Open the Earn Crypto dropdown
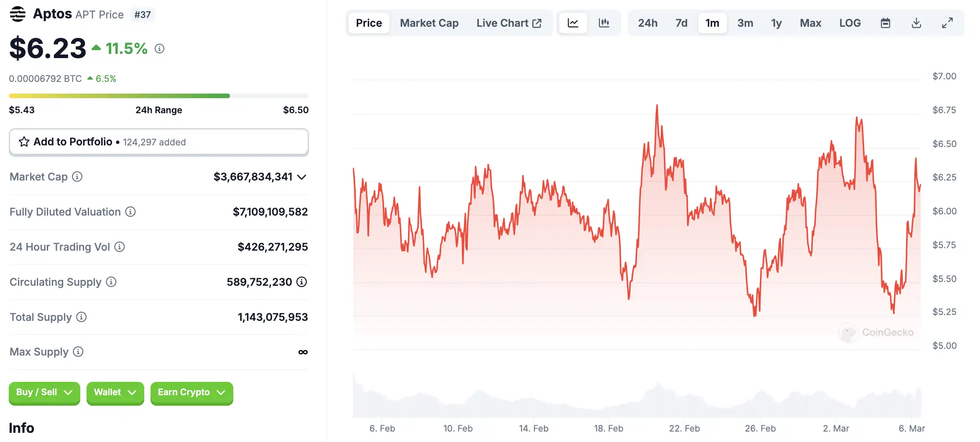 coord(191,392)
